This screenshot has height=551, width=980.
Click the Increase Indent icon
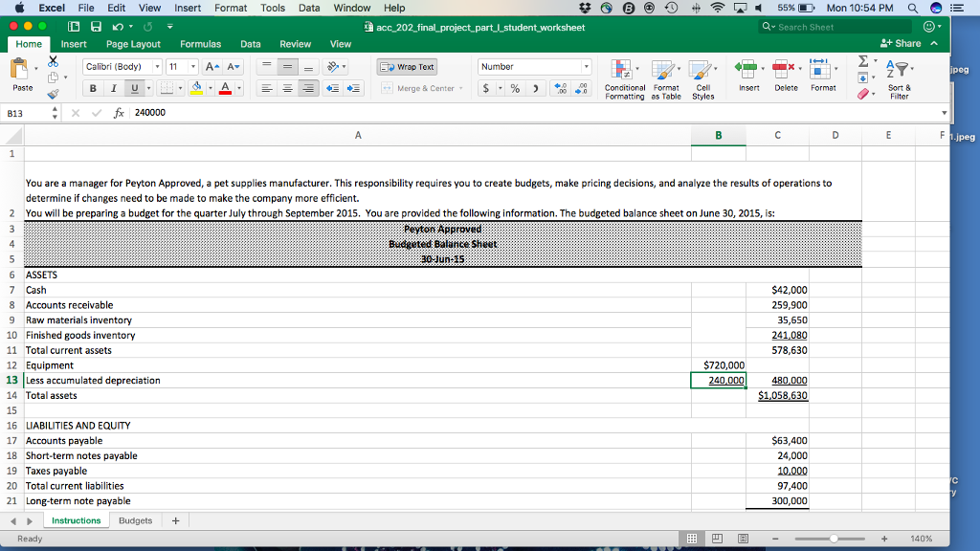pos(352,88)
